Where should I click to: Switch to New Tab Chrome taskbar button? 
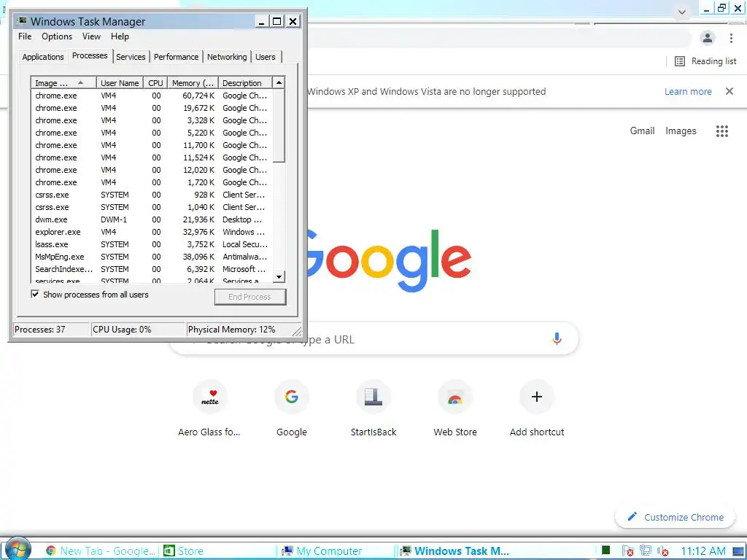(100, 551)
